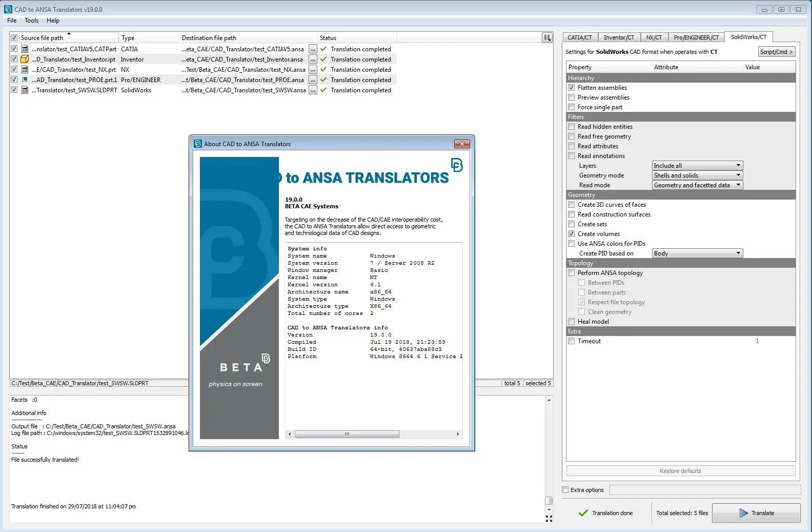The width and height of the screenshot is (812, 532).
Task: Enable Perform ANSA topology
Action: point(572,273)
